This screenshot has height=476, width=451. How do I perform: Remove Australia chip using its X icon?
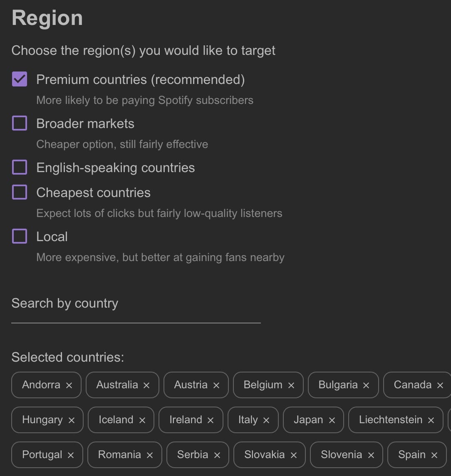pyautogui.click(x=146, y=385)
